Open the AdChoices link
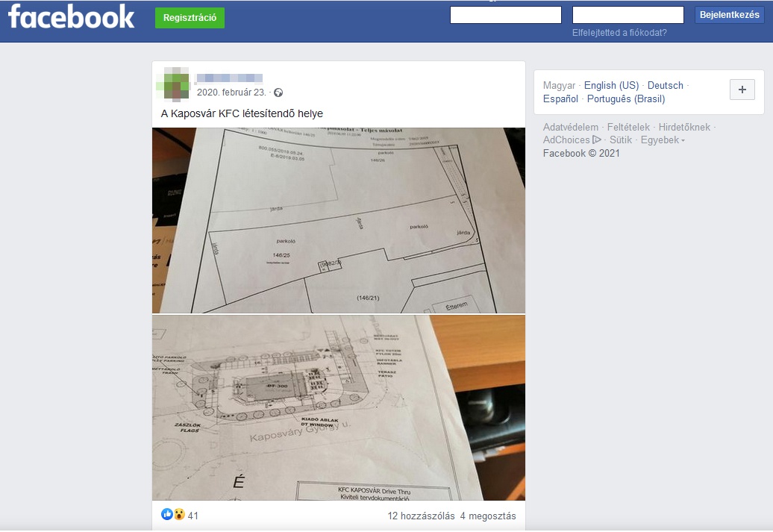Image resolution: width=773 pixels, height=532 pixels. 572,140
